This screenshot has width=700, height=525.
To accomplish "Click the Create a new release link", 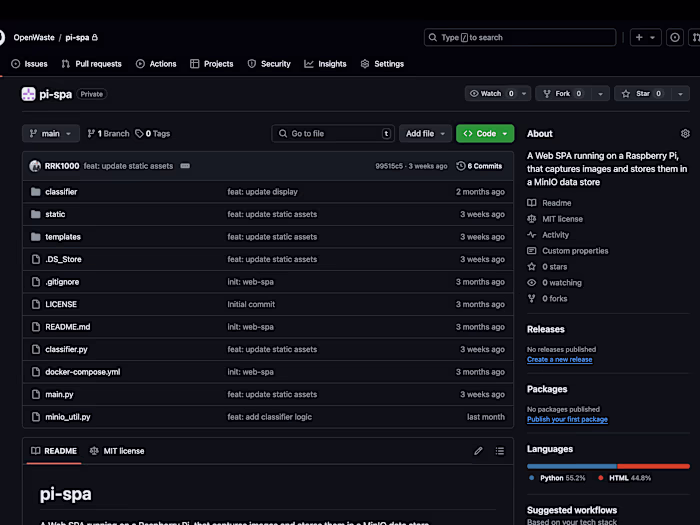I will (559, 359).
